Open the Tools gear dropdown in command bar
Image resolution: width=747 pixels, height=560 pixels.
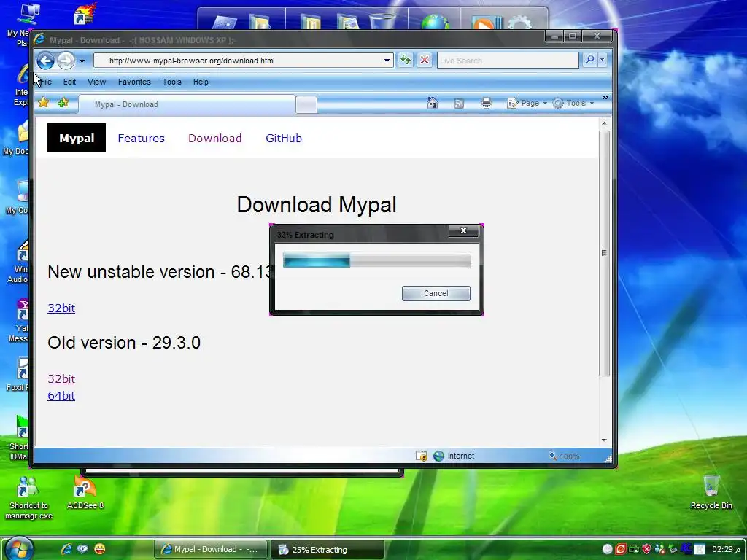pos(573,103)
